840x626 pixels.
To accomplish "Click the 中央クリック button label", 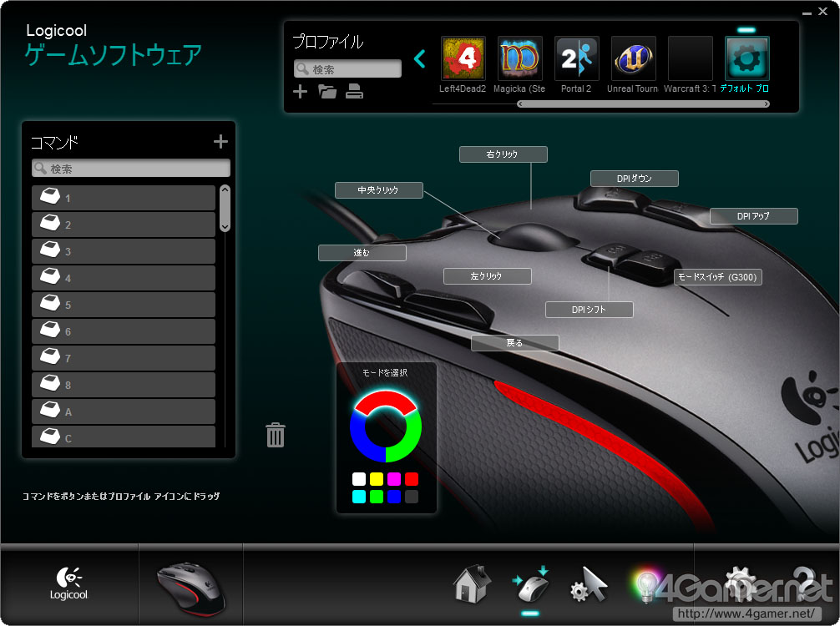I will pos(379,190).
